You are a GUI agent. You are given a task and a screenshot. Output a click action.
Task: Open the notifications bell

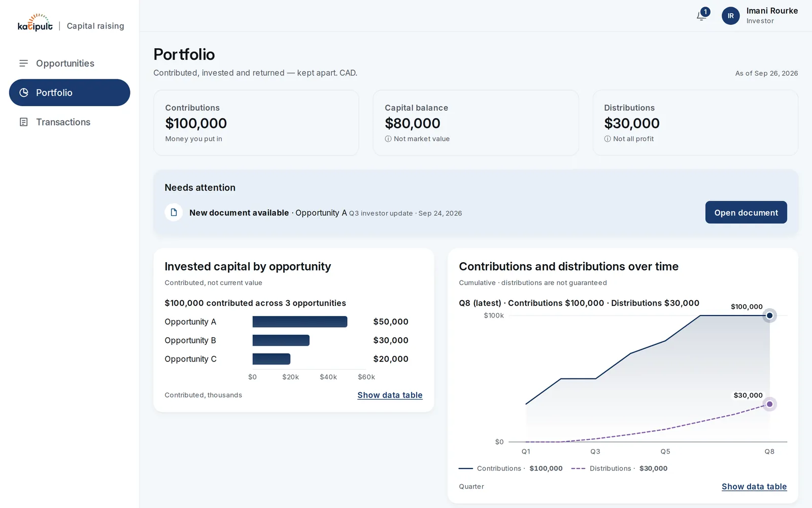pyautogui.click(x=702, y=16)
